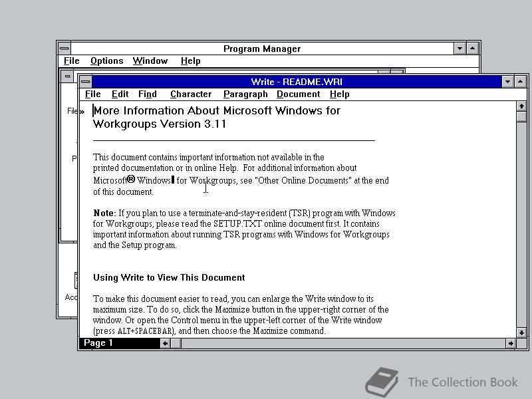Click the vertical scrollbar up arrow in Write
Screen dimensions: 532x399
(x=521, y=106)
